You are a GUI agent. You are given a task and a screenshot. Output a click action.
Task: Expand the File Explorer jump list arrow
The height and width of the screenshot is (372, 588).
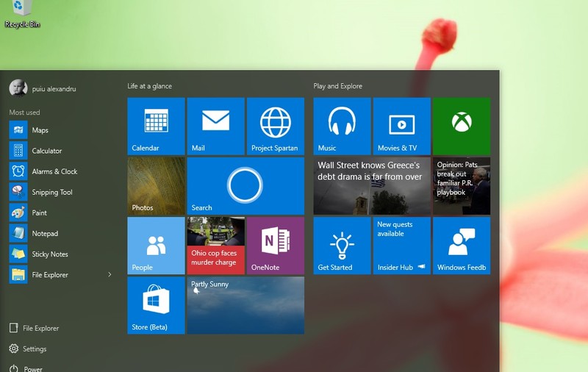[110, 274]
